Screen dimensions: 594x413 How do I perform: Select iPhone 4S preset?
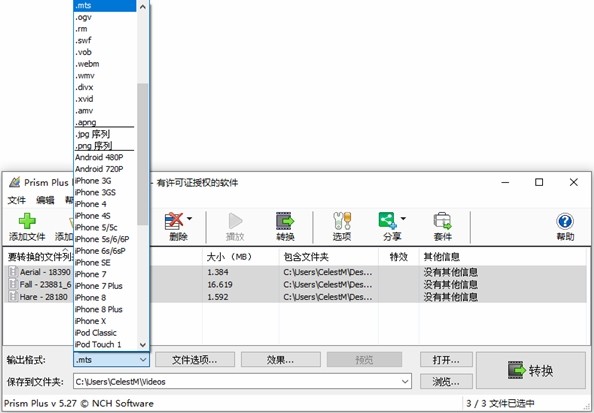pos(105,216)
